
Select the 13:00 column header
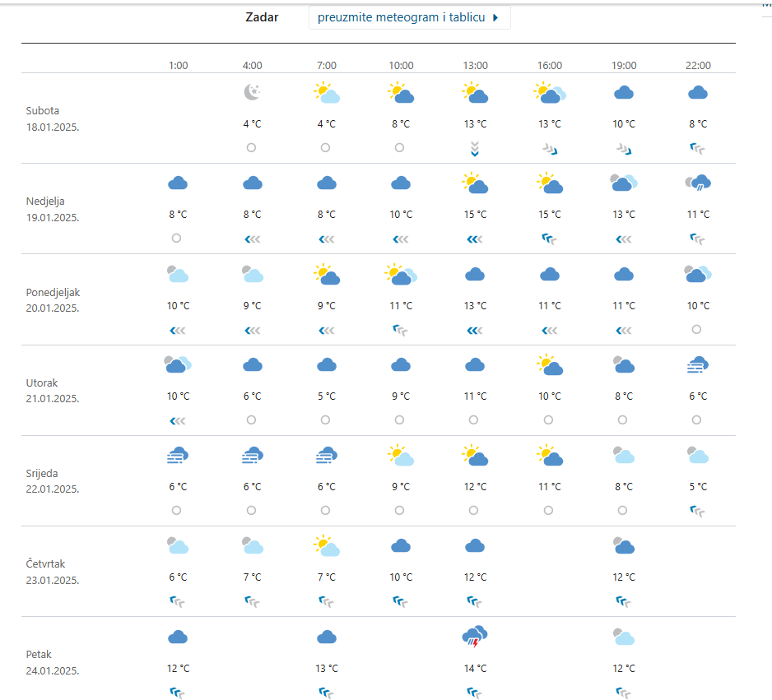[x=475, y=65]
